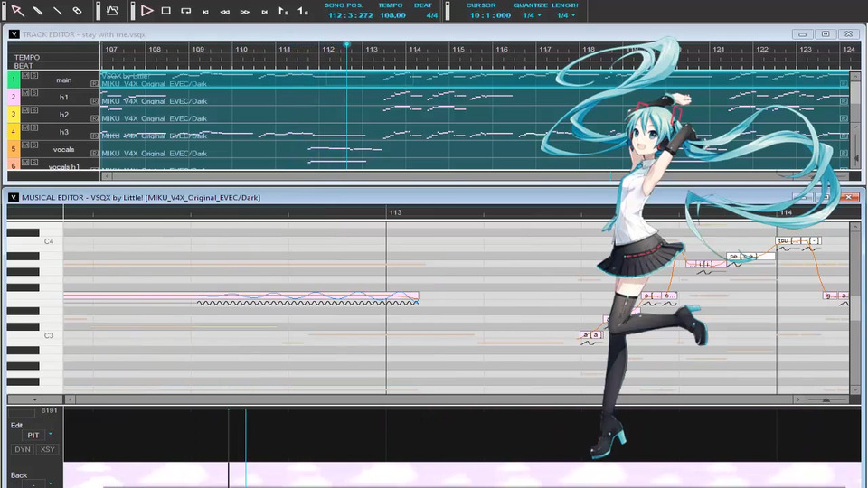The height and width of the screenshot is (488, 868).
Task: Toggle the R button on main track
Action: pyautogui.click(x=94, y=83)
